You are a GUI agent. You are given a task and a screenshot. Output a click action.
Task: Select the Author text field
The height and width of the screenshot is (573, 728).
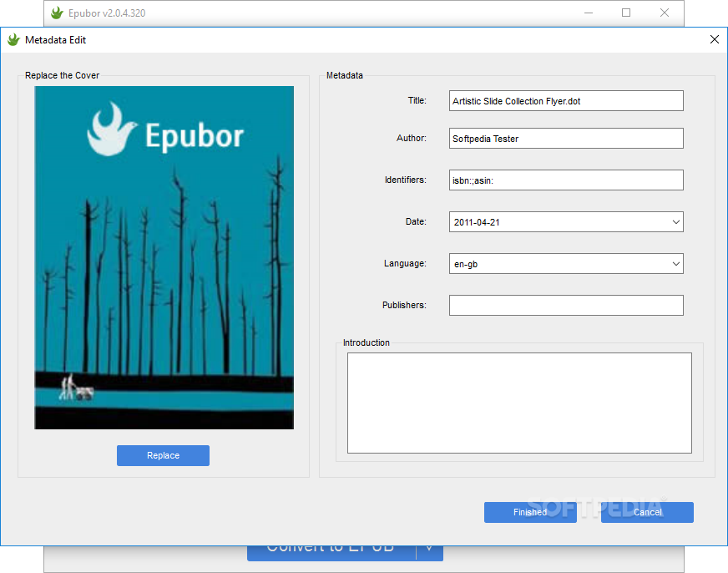tap(566, 139)
